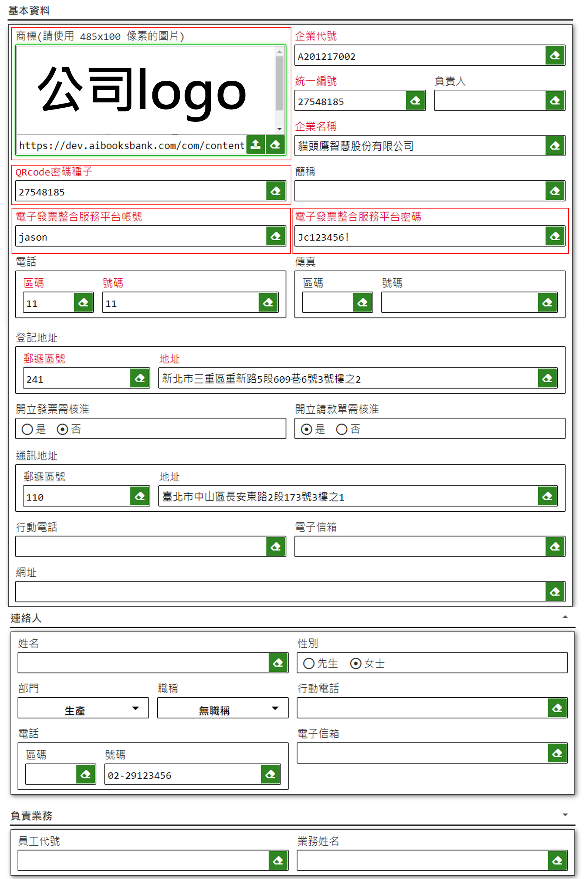The height and width of the screenshot is (879, 588).
Task: Clear the QRcode密碼種子 field eraser icon
Action: [276, 191]
